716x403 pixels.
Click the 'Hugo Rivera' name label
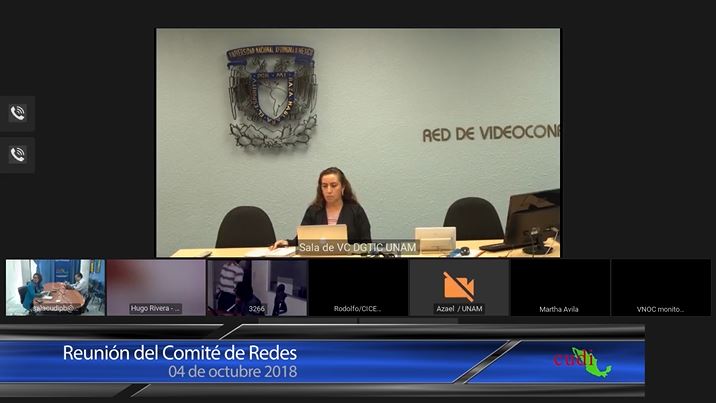(x=156, y=309)
